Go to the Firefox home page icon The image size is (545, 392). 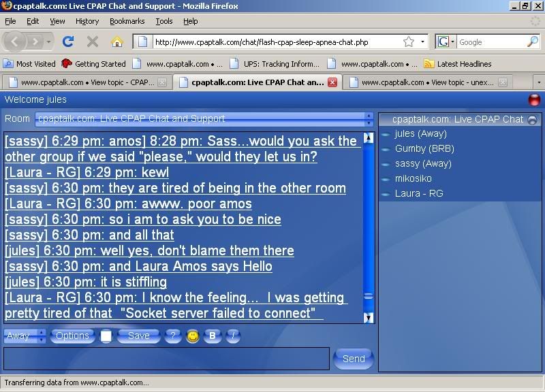pos(116,42)
